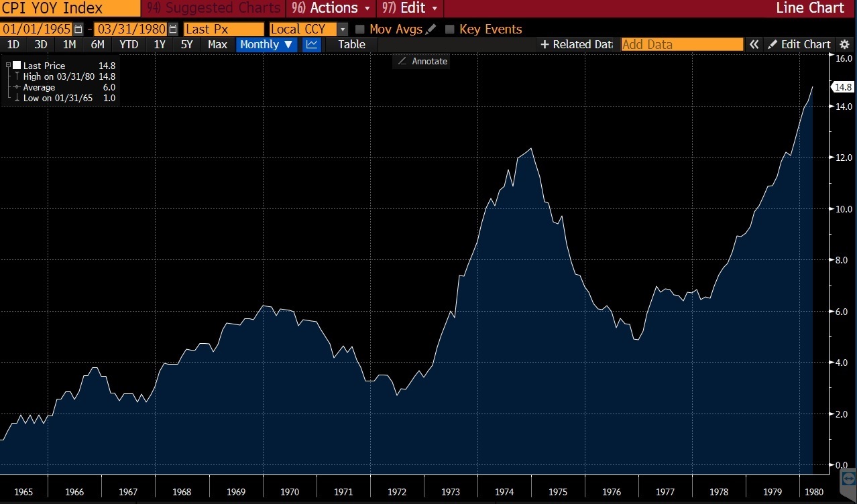
Task: Click the 1974 x-axis label
Action: (x=504, y=492)
